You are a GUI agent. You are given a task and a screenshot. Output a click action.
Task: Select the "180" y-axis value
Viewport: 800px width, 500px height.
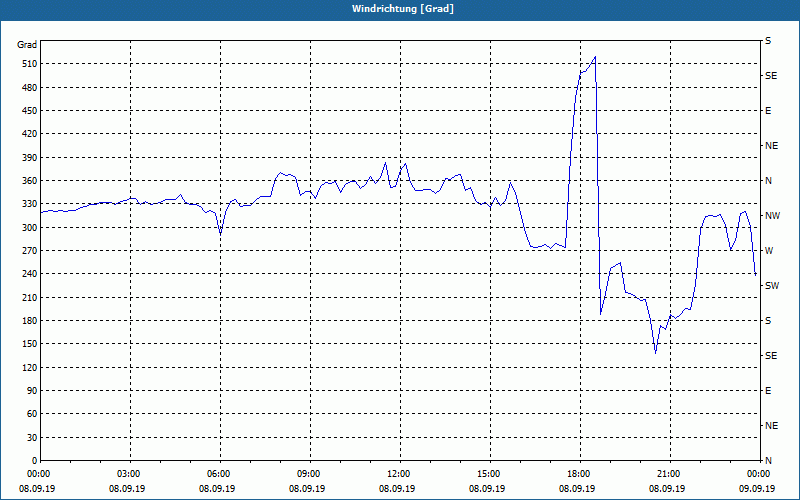pyautogui.click(x=29, y=321)
